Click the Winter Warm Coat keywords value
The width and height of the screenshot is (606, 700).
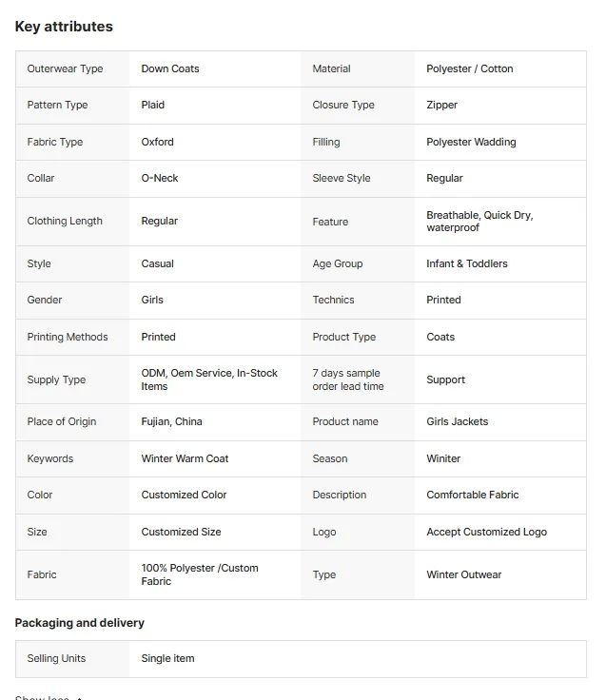[185, 458]
